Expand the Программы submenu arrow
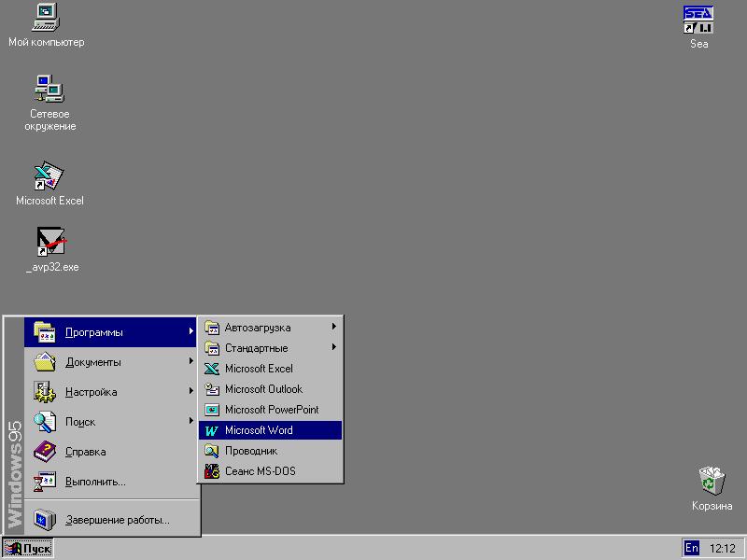 pyautogui.click(x=190, y=331)
